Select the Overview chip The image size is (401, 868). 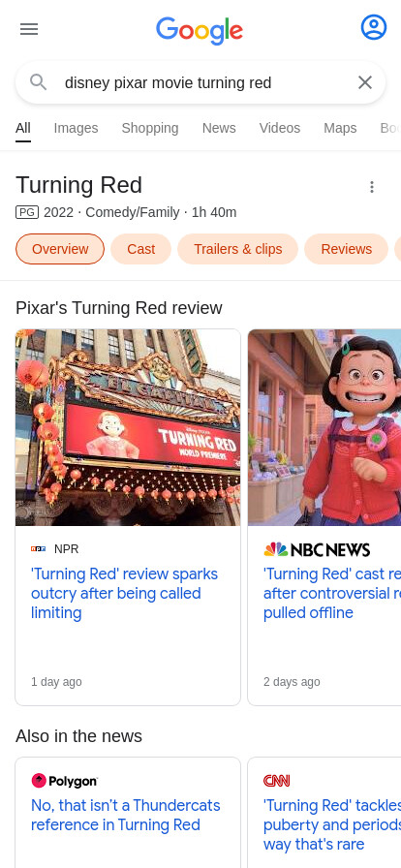tap(60, 249)
